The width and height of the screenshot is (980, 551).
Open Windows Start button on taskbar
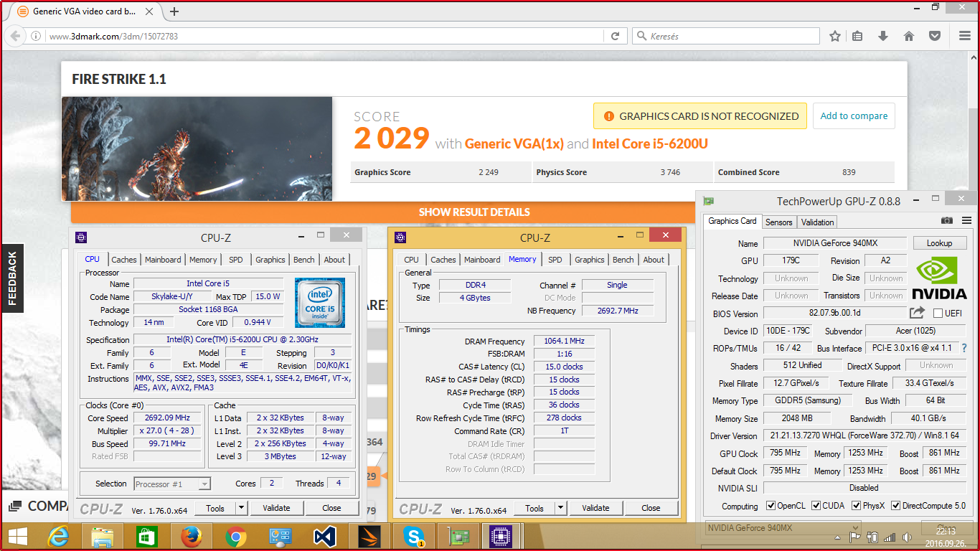click(x=18, y=536)
